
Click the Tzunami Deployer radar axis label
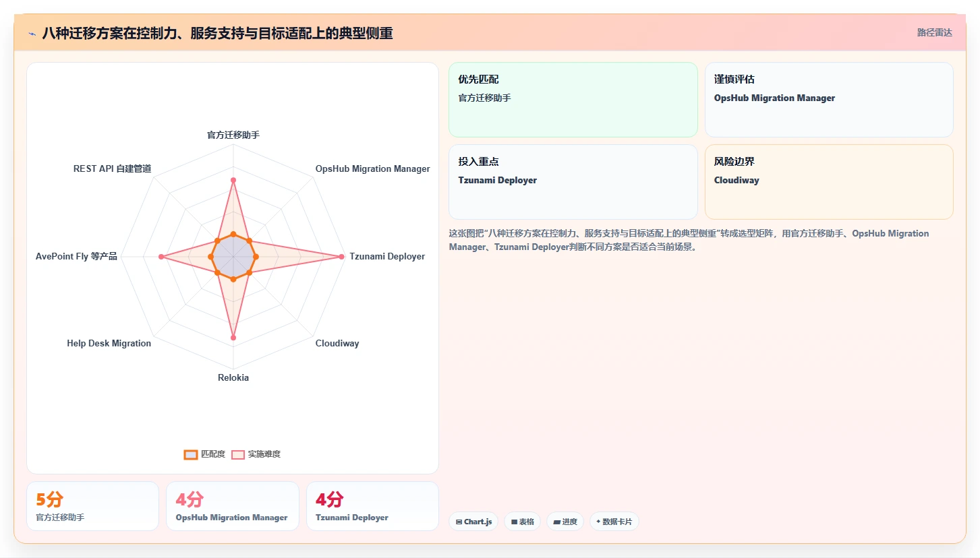(x=387, y=256)
